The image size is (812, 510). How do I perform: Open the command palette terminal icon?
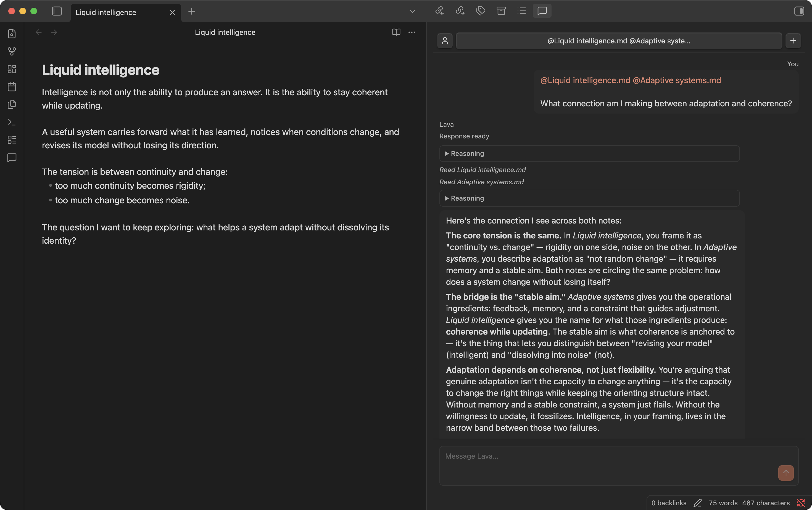tap(12, 122)
